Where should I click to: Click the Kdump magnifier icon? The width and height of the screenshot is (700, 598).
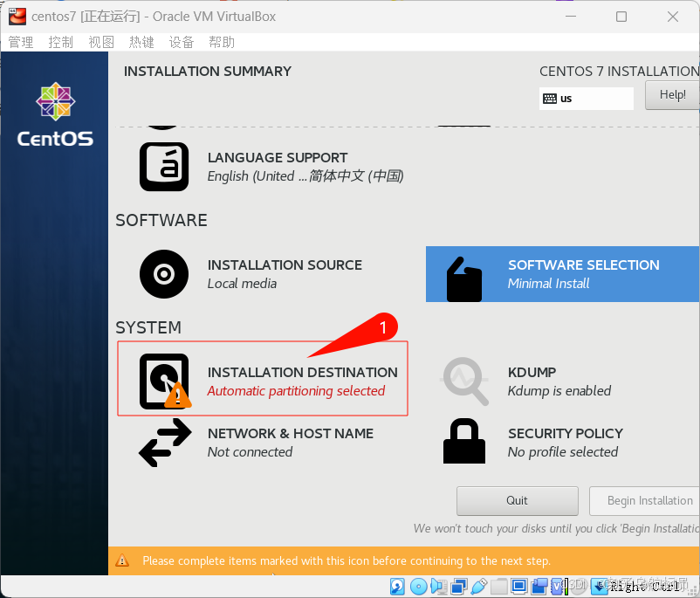point(464,381)
